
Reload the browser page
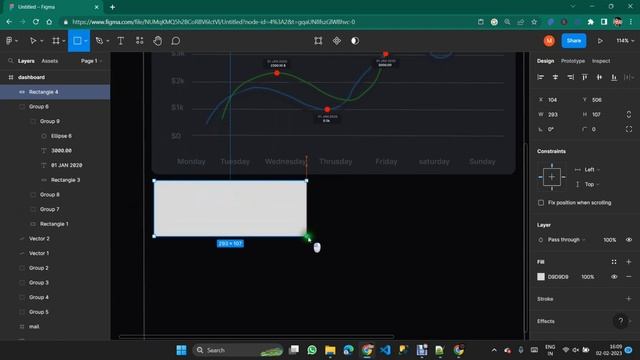click(x=36, y=22)
